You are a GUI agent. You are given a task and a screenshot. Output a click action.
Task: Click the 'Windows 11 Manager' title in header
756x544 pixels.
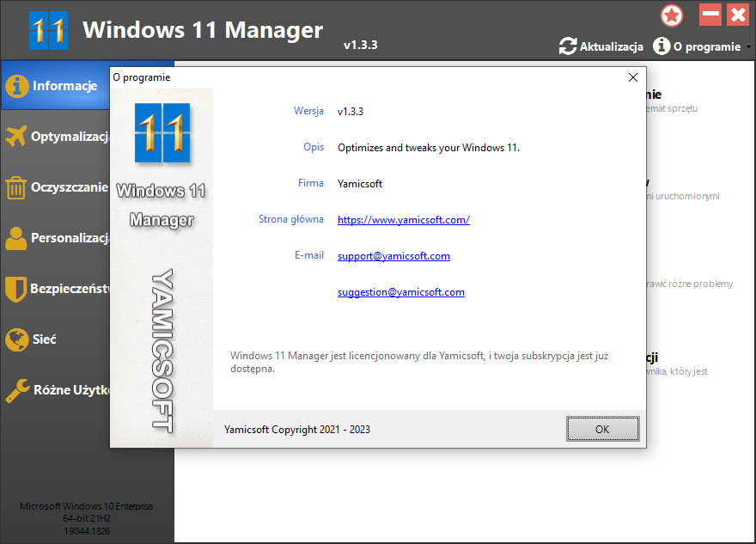(203, 30)
